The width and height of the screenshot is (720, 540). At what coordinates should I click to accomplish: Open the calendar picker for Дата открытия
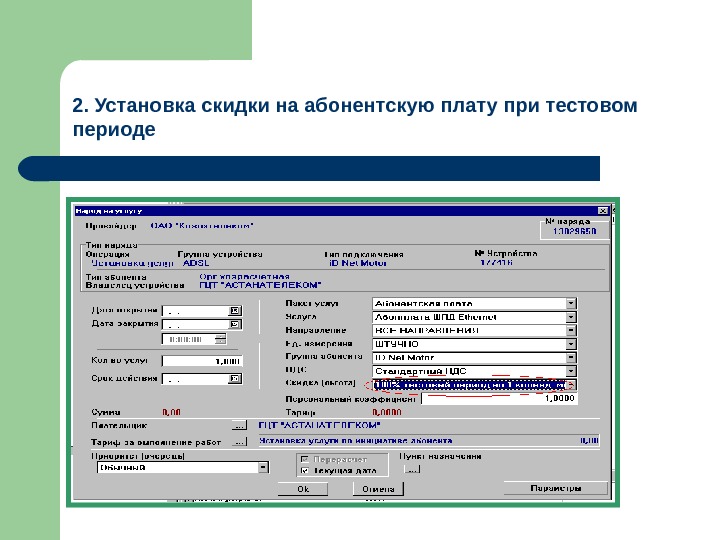235,311
